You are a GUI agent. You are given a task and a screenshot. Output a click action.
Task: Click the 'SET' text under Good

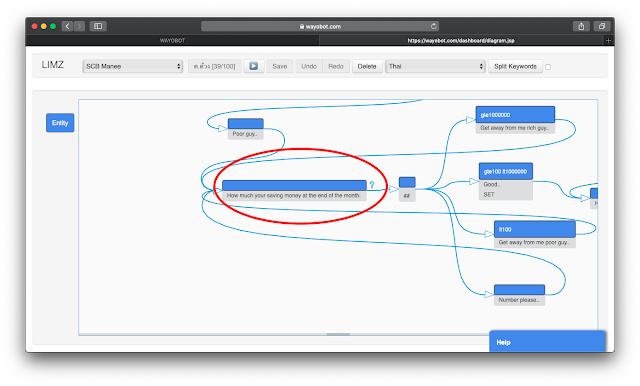(x=489, y=195)
